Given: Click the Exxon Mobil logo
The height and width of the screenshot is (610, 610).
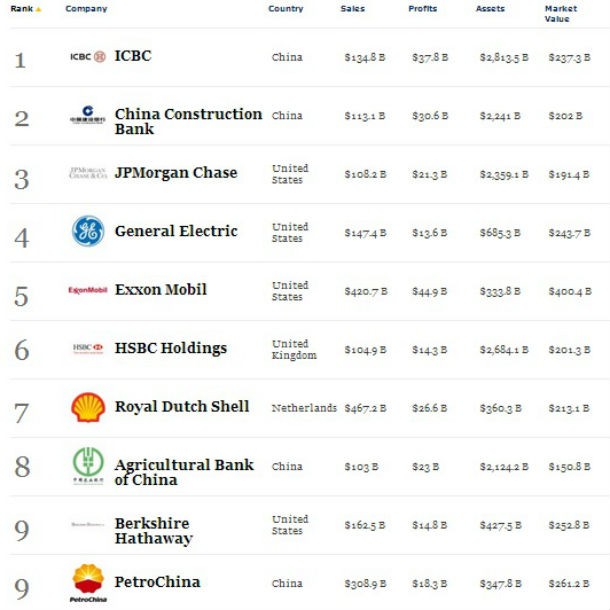Looking at the screenshot, I should pyautogui.click(x=88, y=290).
